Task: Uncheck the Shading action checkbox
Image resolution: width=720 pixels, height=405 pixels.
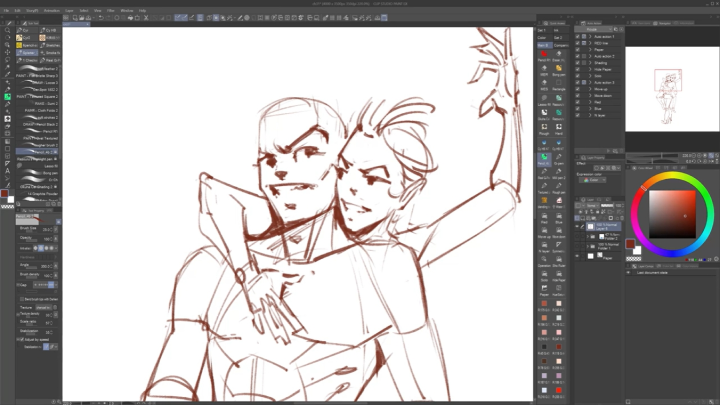Action: [578, 63]
